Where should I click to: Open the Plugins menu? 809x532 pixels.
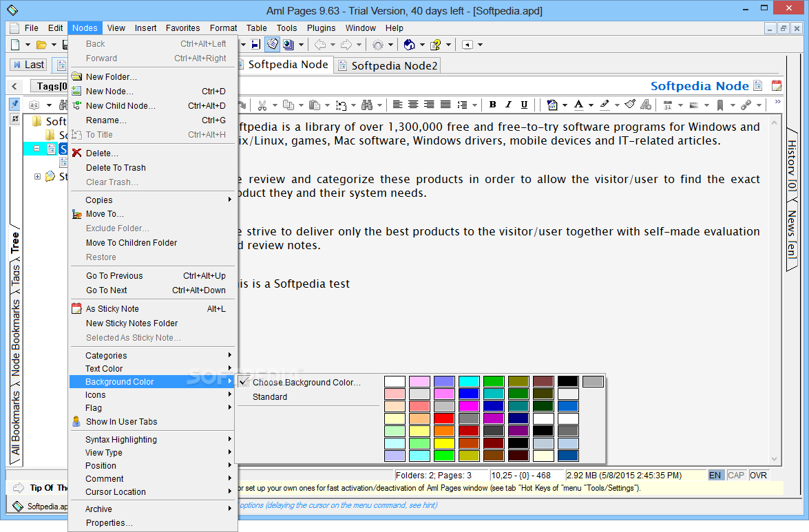pos(321,28)
